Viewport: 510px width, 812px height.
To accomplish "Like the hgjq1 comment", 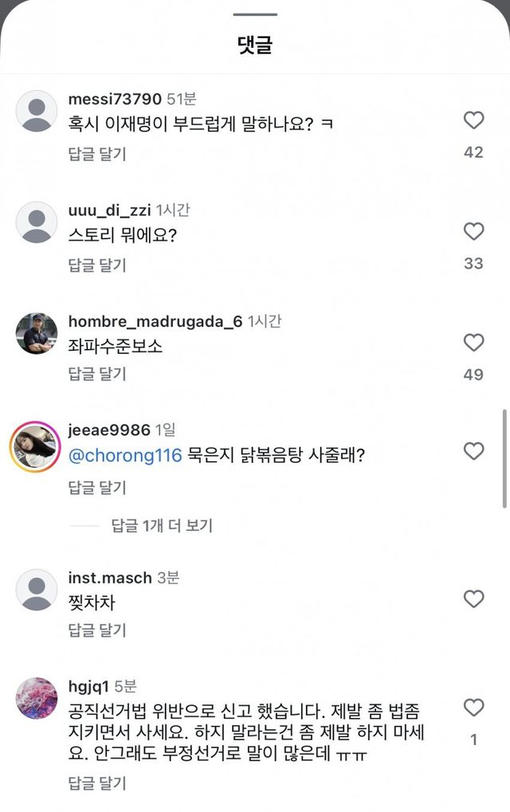I will pyautogui.click(x=473, y=708).
